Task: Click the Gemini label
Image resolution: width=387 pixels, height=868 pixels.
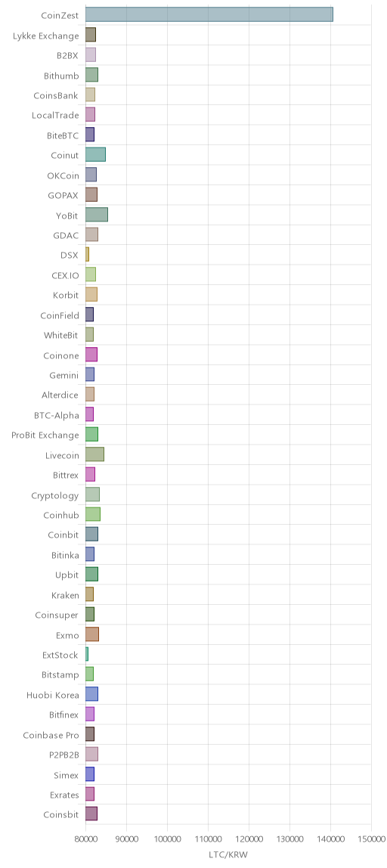Action: [x=64, y=375]
